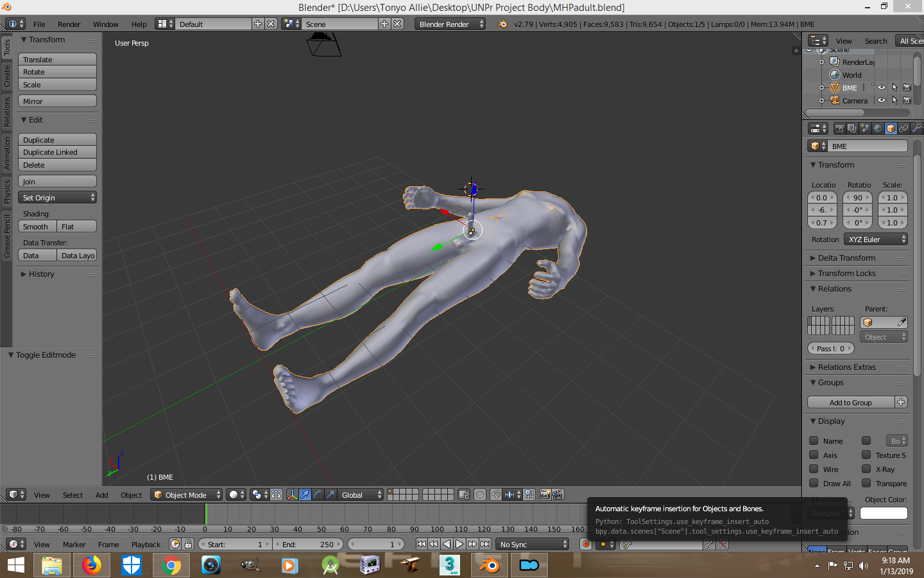Image resolution: width=924 pixels, height=578 pixels.
Task: Open the Window menu
Action: 105,24
